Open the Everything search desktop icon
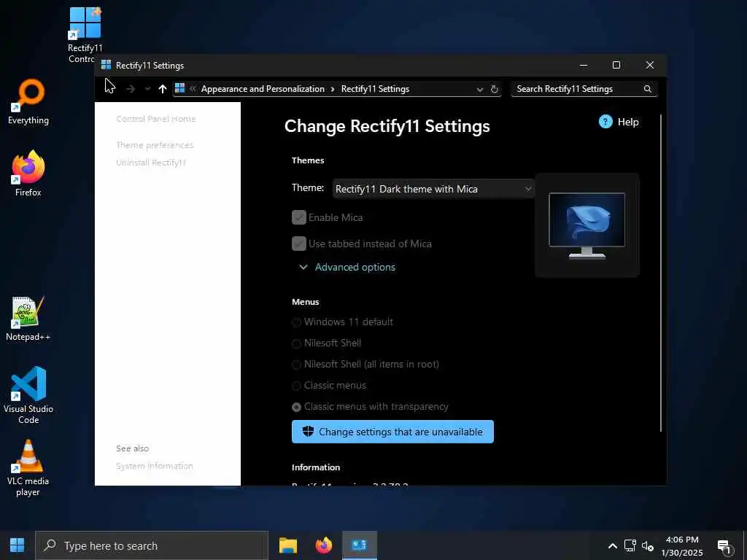Viewport: 747px width, 560px height. (x=28, y=101)
